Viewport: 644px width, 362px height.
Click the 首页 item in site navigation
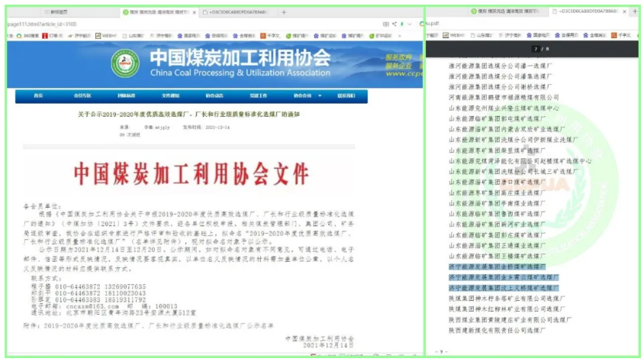pos(38,95)
